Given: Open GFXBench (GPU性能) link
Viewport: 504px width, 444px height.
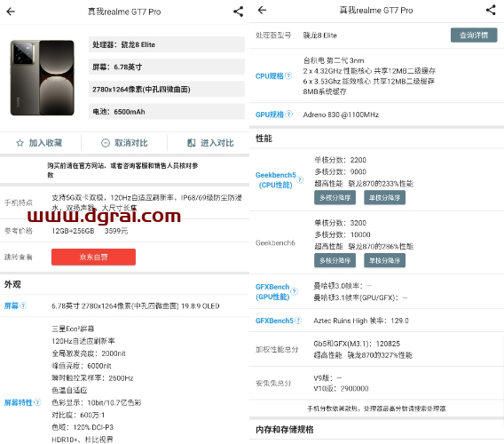Looking at the screenshot, I should tap(272, 291).
